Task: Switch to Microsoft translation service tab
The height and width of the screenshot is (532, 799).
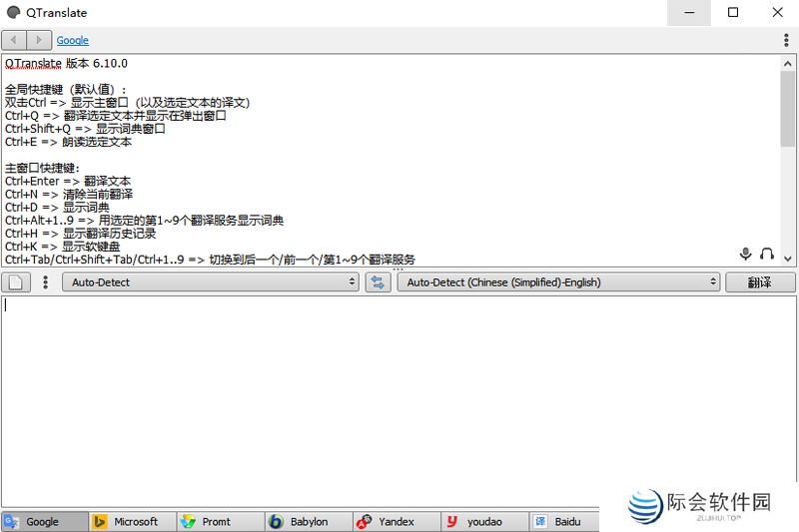Action: click(x=133, y=522)
